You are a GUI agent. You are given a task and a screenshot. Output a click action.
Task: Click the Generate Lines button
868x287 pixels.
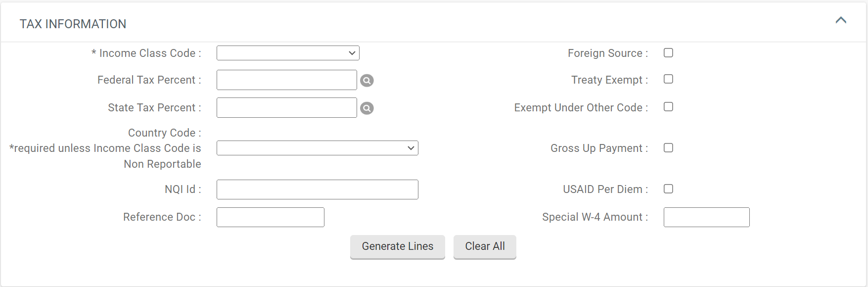(x=398, y=246)
